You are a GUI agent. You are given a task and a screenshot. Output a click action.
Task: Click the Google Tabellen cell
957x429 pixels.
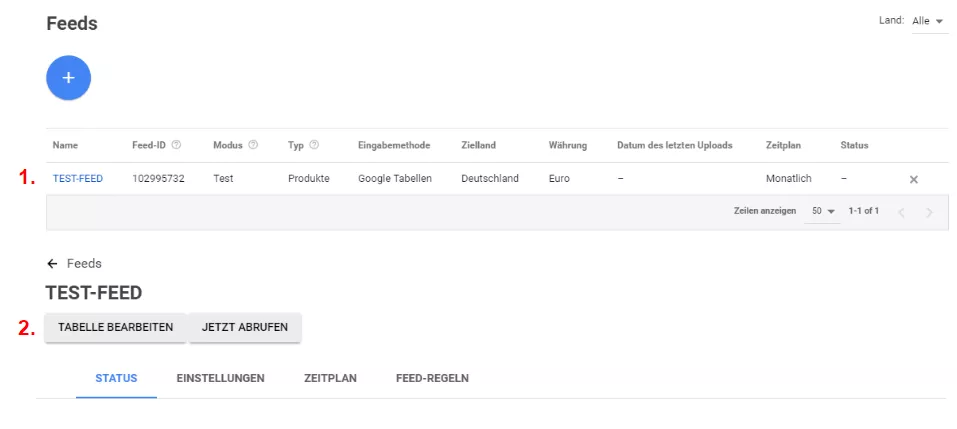395,179
